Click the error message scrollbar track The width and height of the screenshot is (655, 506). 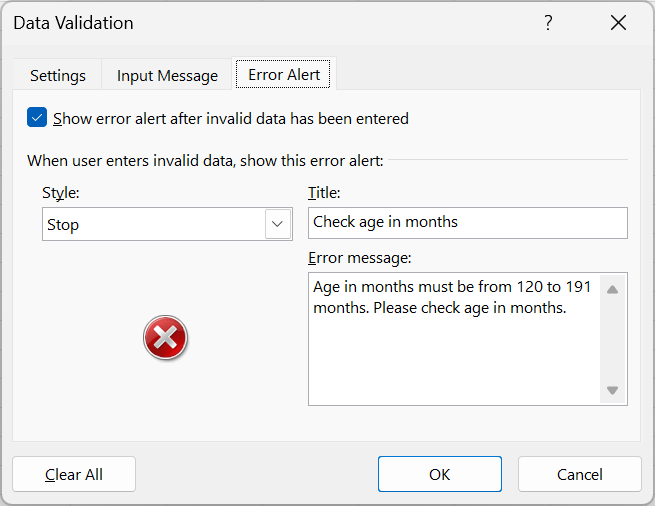(612, 340)
